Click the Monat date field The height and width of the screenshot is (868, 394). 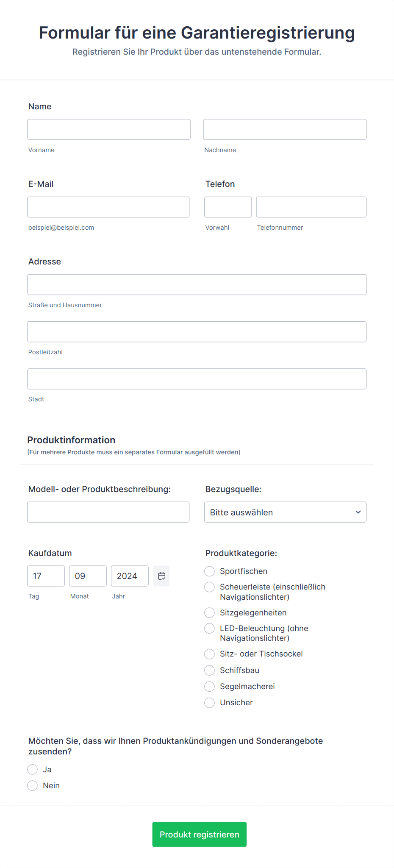coord(88,576)
